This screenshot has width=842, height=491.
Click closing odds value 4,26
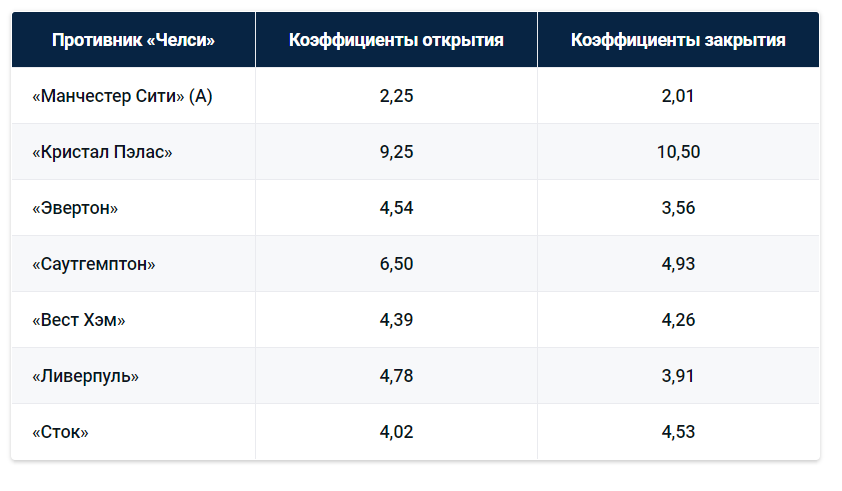(x=678, y=320)
